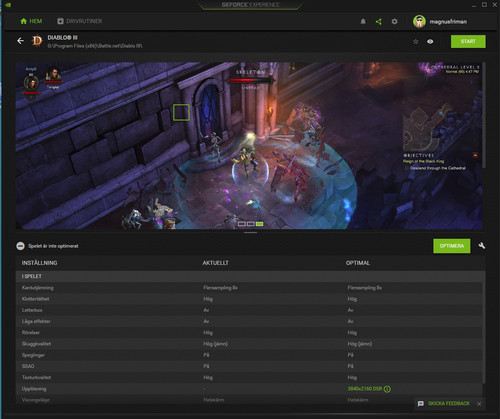Minimize the GeForce Experience window
The width and height of the screenshot is (500, 419).
(474, 5)
